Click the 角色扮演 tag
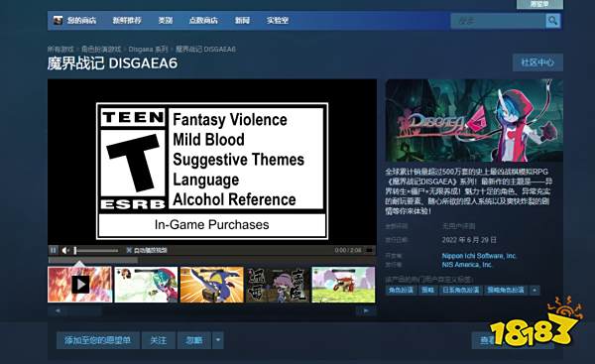 tap(401, 291)
